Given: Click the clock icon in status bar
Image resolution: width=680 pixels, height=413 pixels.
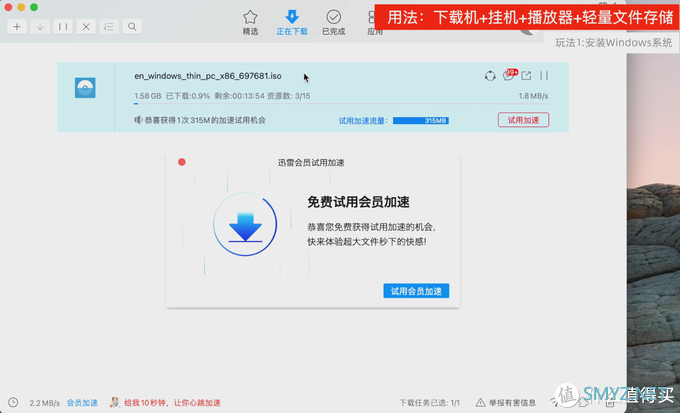Looking at the screenshot, I should point(13,403).
